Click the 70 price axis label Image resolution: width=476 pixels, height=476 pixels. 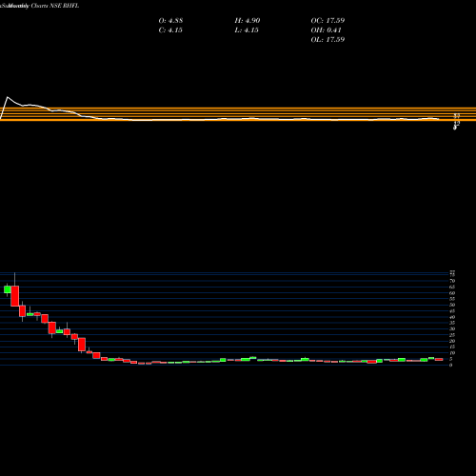click(x=452, y=281)
